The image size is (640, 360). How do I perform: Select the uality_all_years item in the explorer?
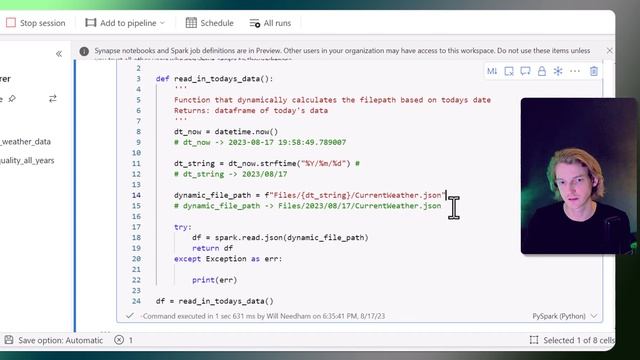coord(27,160)
